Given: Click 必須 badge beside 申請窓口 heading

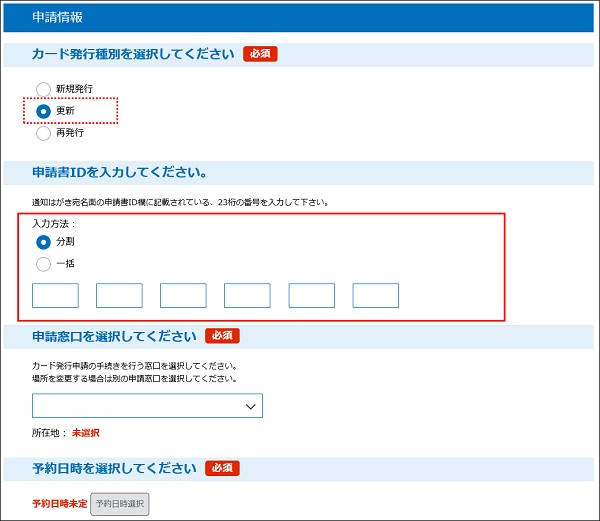Looking at the screenshot, I should tap(222, 336).
